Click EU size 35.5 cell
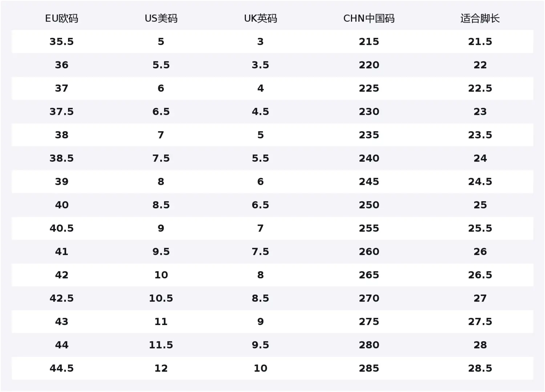Image resolution: width=545 pixels, height=392 pixels. coord(61,42)
